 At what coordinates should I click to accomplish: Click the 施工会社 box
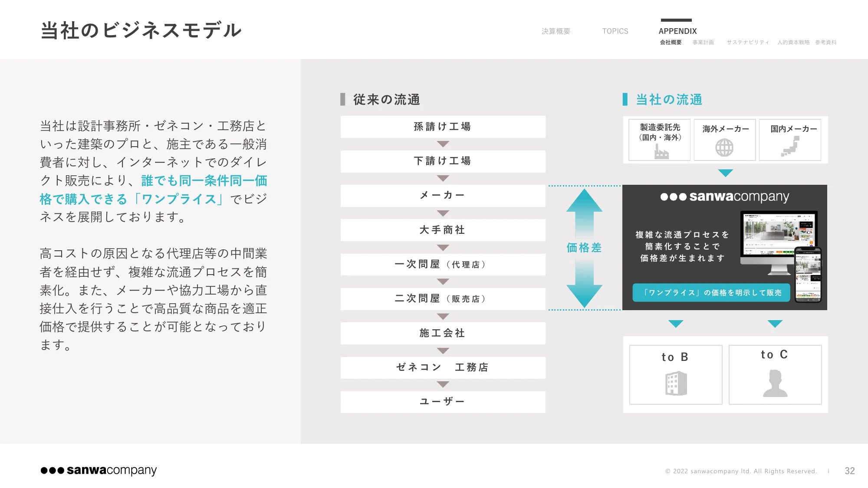(x=443, y=333)
